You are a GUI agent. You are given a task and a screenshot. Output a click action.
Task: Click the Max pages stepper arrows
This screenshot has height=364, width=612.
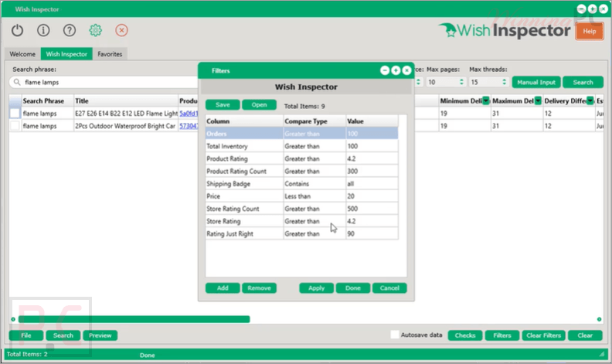[461, 82]
